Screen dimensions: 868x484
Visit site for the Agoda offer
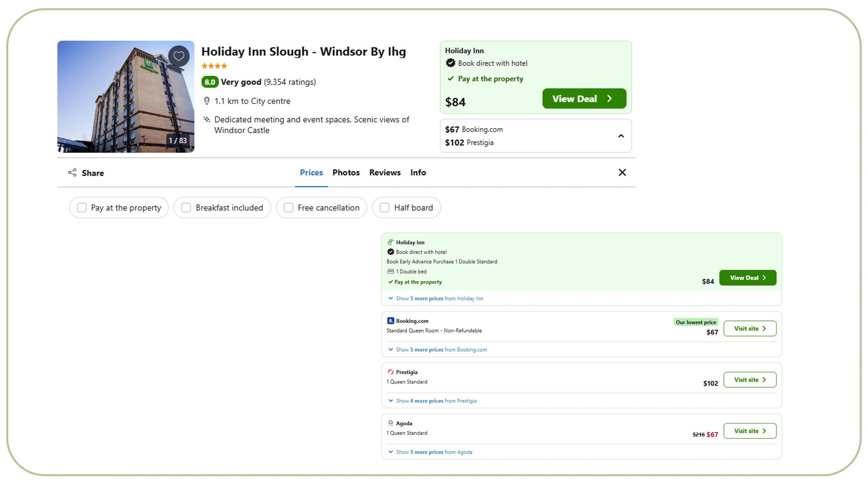[749, 431]
